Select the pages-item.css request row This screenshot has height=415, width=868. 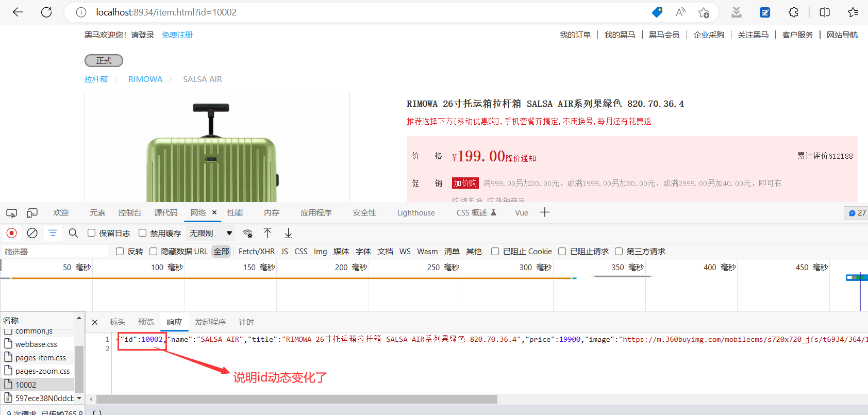click(37, 357)
